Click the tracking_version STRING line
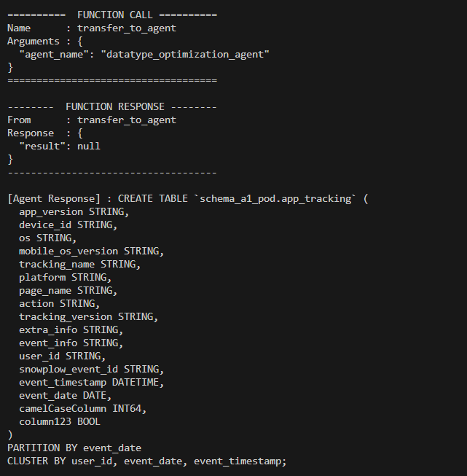 pyautogui.click(x=88, y=316)
